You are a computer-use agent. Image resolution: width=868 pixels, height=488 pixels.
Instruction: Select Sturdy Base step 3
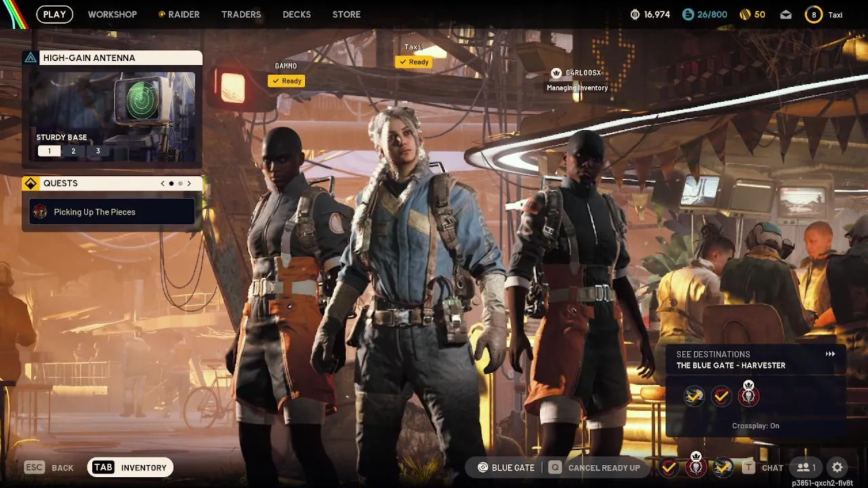[x=98, y=151]
